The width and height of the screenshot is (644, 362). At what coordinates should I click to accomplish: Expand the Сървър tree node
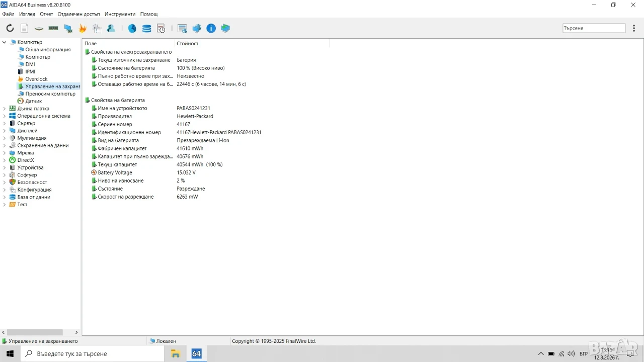(5, 123)
